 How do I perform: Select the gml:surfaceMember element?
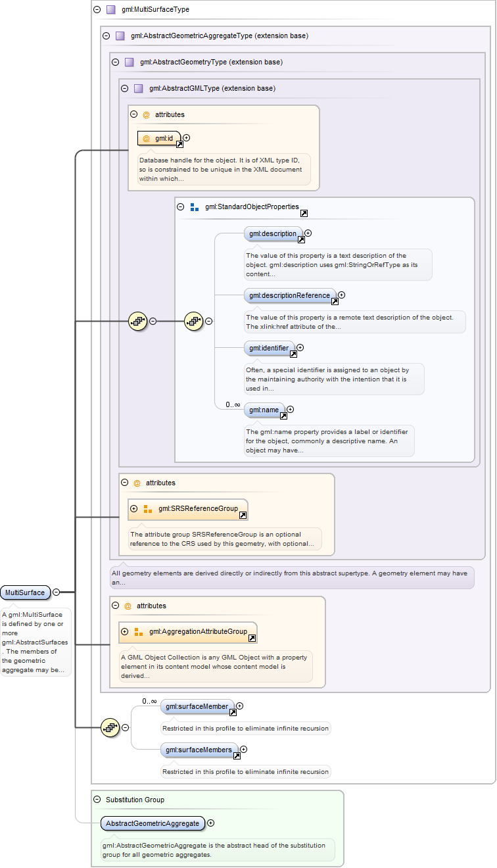[197, 706]
